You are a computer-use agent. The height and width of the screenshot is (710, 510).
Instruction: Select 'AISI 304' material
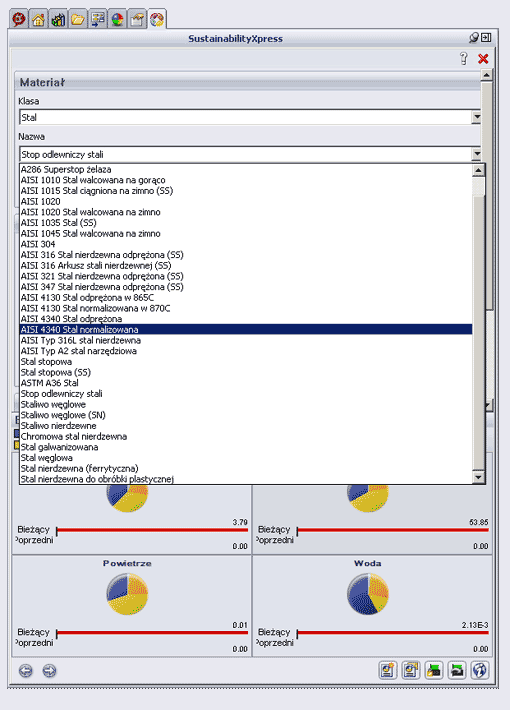click(x=246, y=244)
